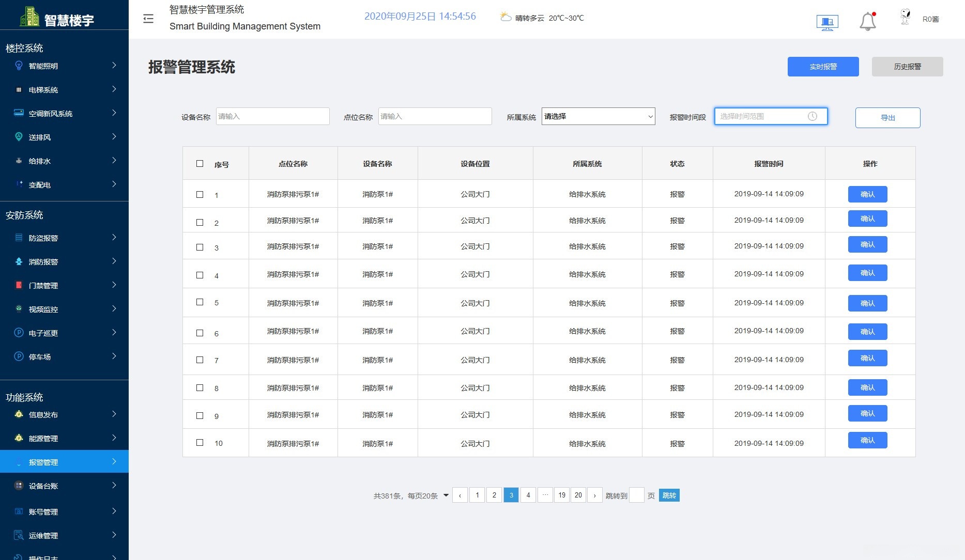Expand the 电梯系统 submenu chevron
The image size is (965, 560).
114,89
